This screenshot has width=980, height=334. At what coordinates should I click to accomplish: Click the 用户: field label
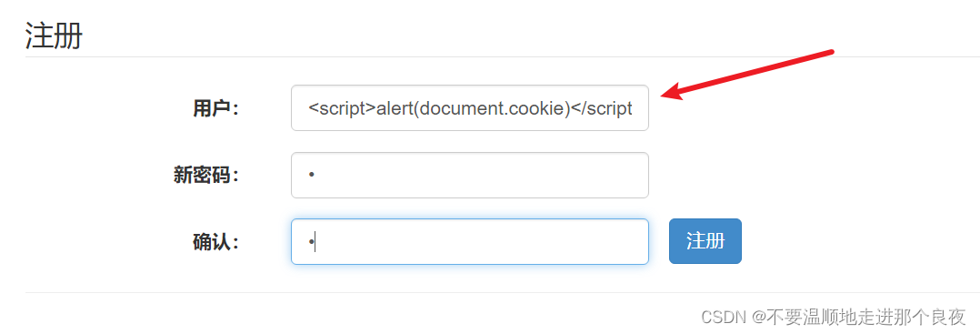coord(215,109)
